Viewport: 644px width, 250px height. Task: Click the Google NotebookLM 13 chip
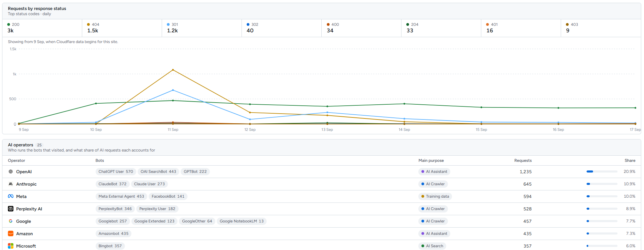click(241, 221)
